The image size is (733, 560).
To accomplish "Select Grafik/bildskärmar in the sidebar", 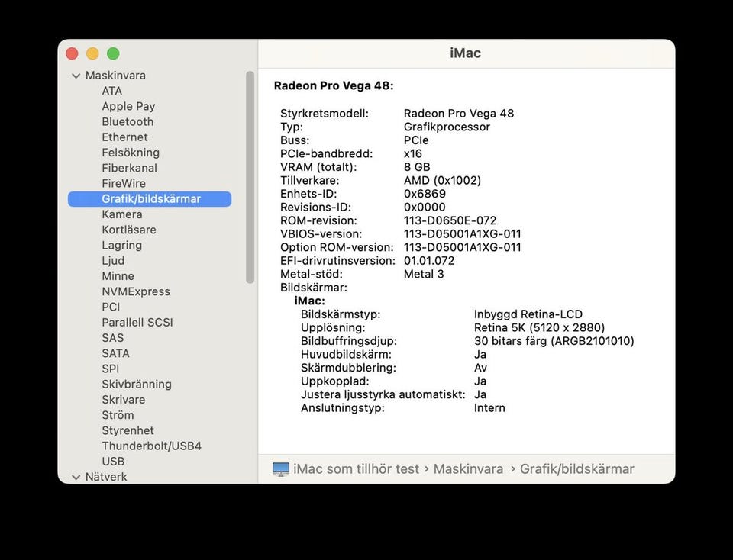I will coord(150,199).
